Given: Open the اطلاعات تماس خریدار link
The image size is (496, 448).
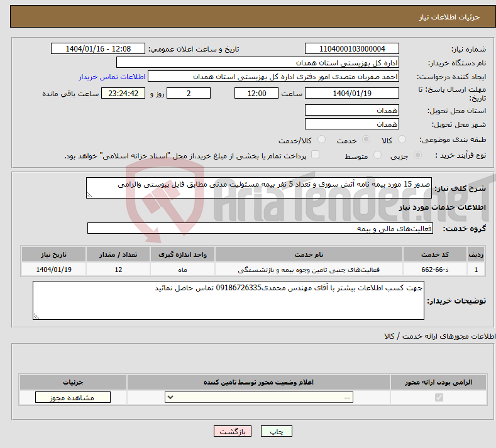Looking at the screenshot, I should [112, 77].
